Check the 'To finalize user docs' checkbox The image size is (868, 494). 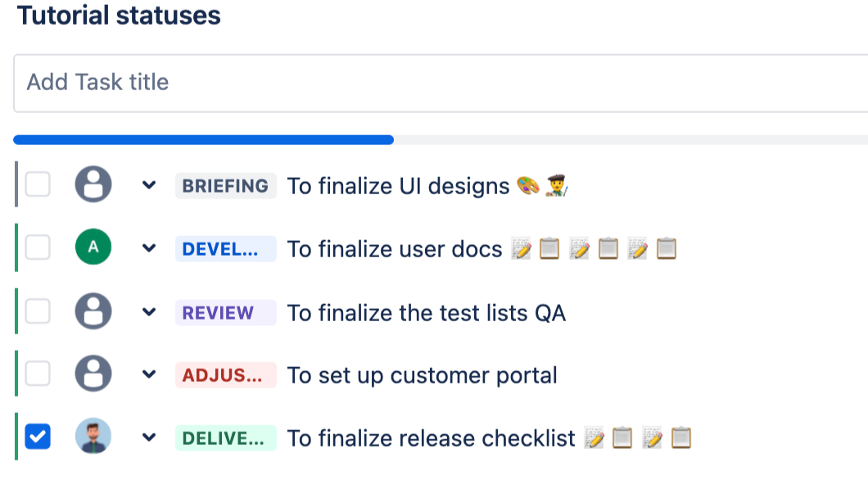click(x=38, y=248)
